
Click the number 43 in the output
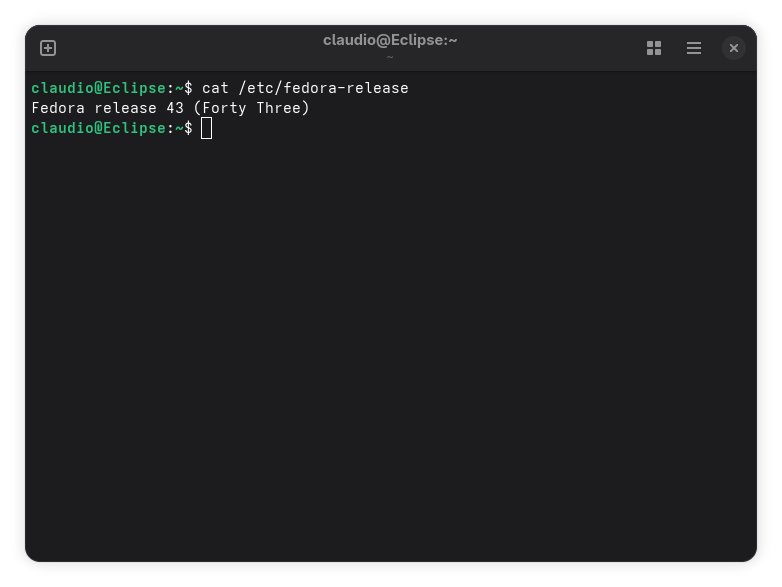[175, 108]
